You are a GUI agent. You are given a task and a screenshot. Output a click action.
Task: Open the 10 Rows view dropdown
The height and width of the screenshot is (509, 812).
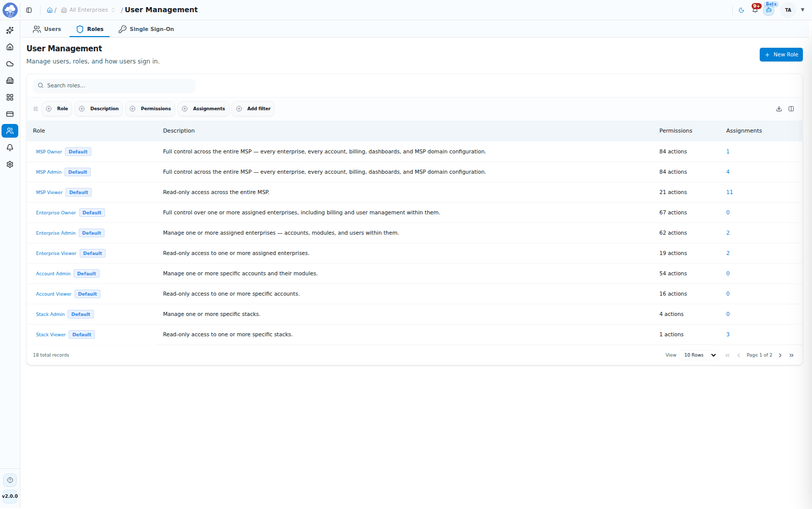point(699,355)
